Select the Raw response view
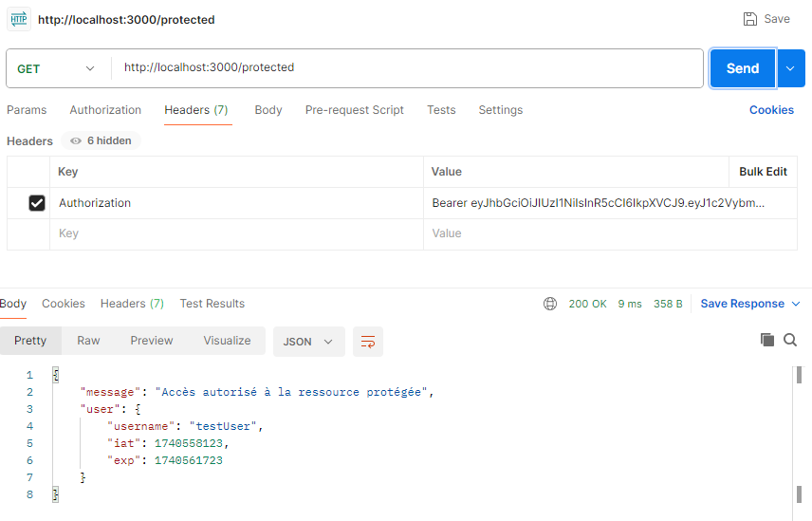The width and height of the screenshot is (812, 521). pos(88,341)
